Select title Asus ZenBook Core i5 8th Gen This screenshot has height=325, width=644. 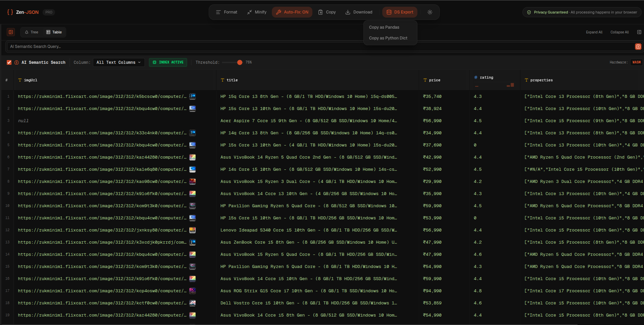[309, 242]
